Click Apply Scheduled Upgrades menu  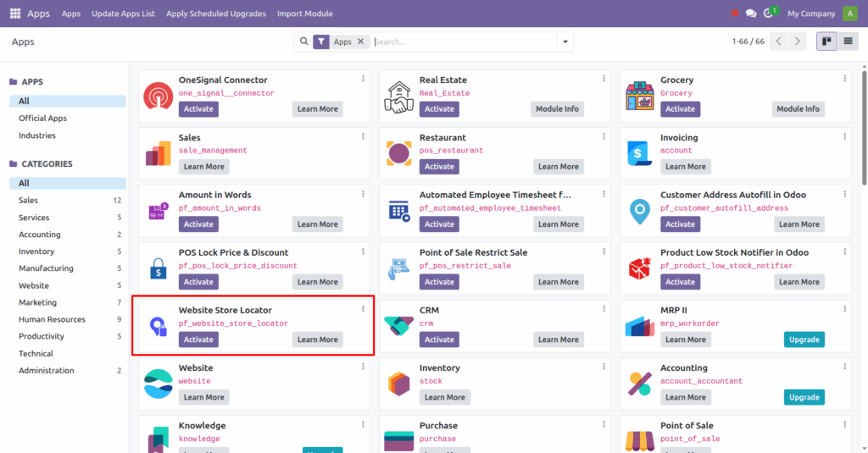(x=216, y=14)
